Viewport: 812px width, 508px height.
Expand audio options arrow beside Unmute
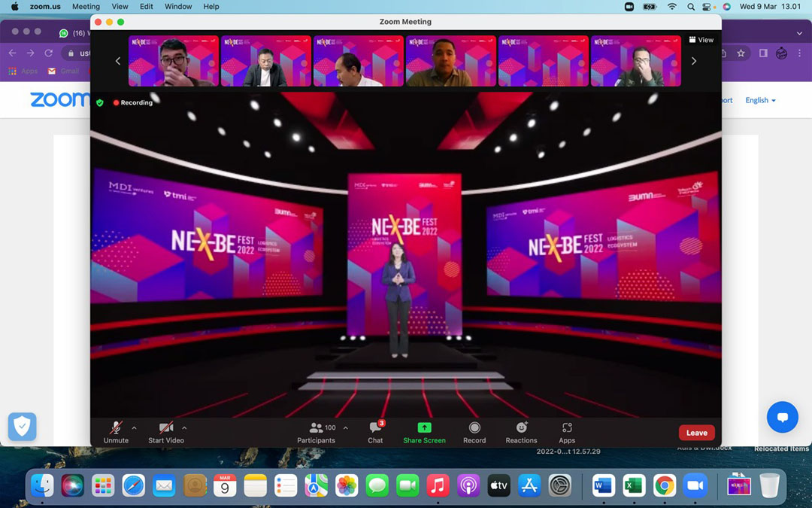pyautogui.click(x=134, y=428)
